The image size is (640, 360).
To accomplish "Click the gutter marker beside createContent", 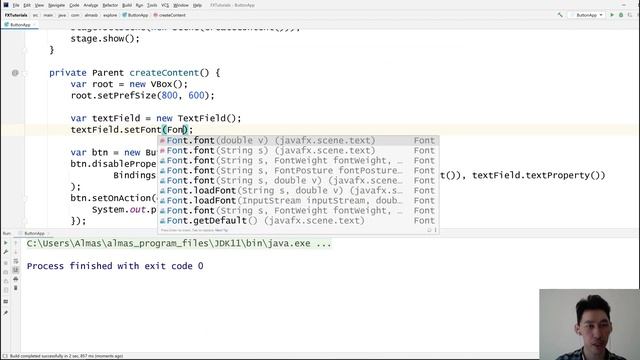I will (15, 73).
